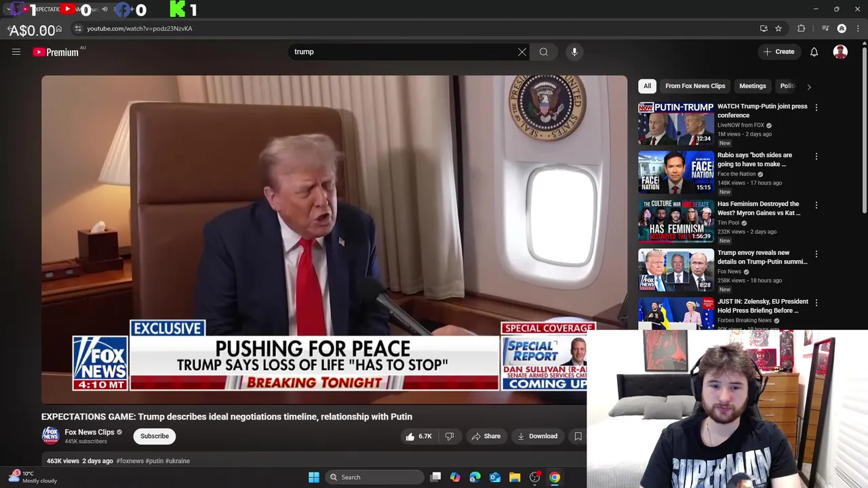This screenshot has height=488, width=868.
Task: Open the Trump envoy Fox News thumbnail
Action: tap(676, 270)
